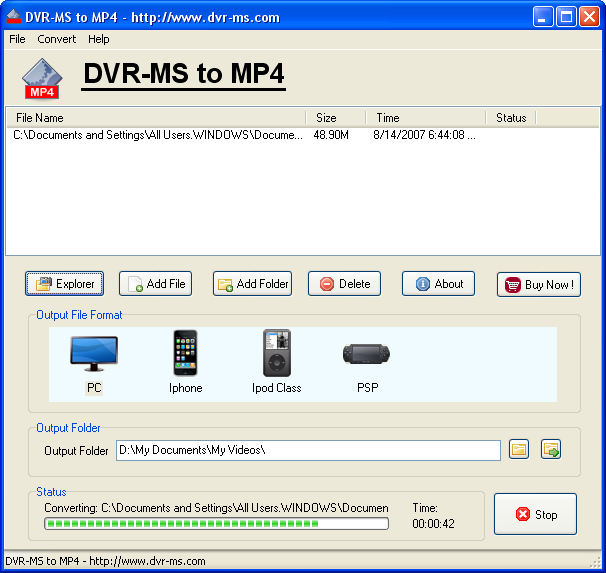Sort by Size column header
This screenshot has width=606, height=573.
[336, 117]
